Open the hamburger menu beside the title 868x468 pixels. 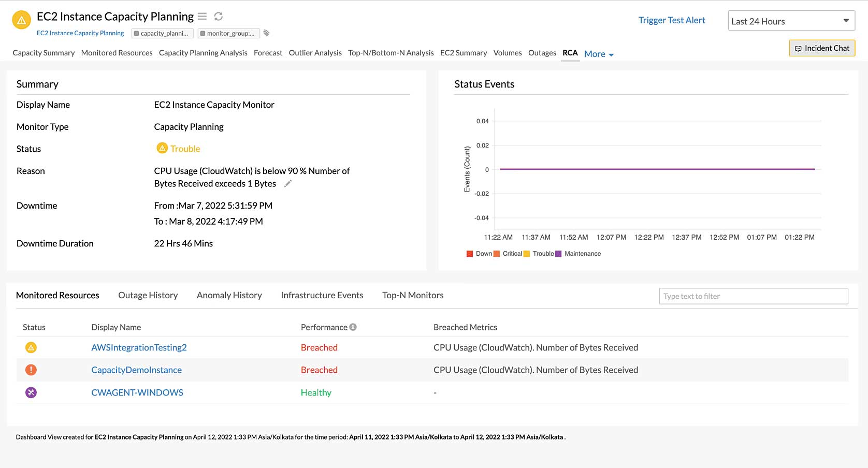click(x=202, y=16)
